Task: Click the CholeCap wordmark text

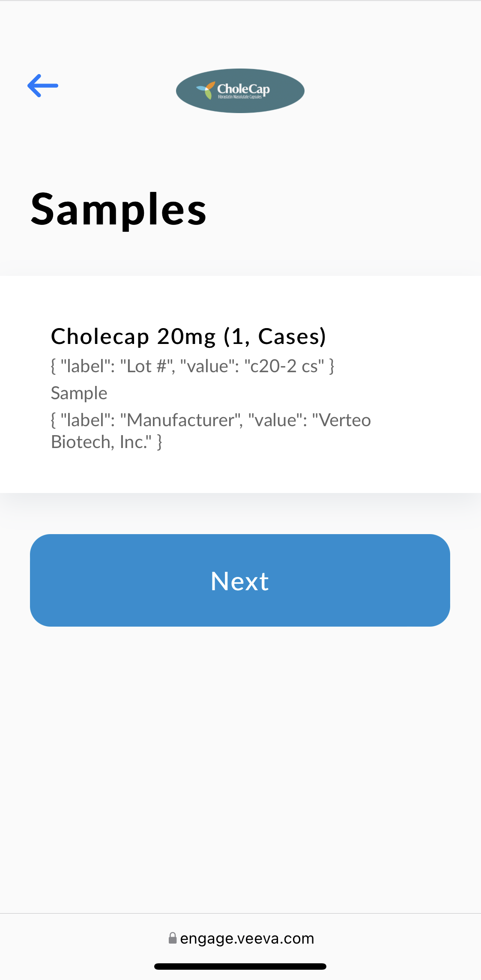Action: pos(243,89)
